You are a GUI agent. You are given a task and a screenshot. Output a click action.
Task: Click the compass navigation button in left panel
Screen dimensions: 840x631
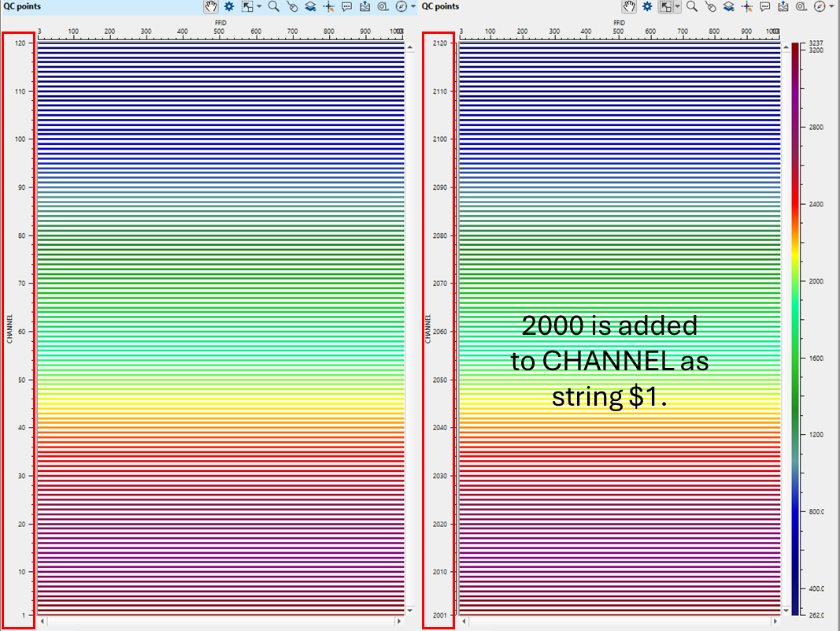(x=401, y=6)
